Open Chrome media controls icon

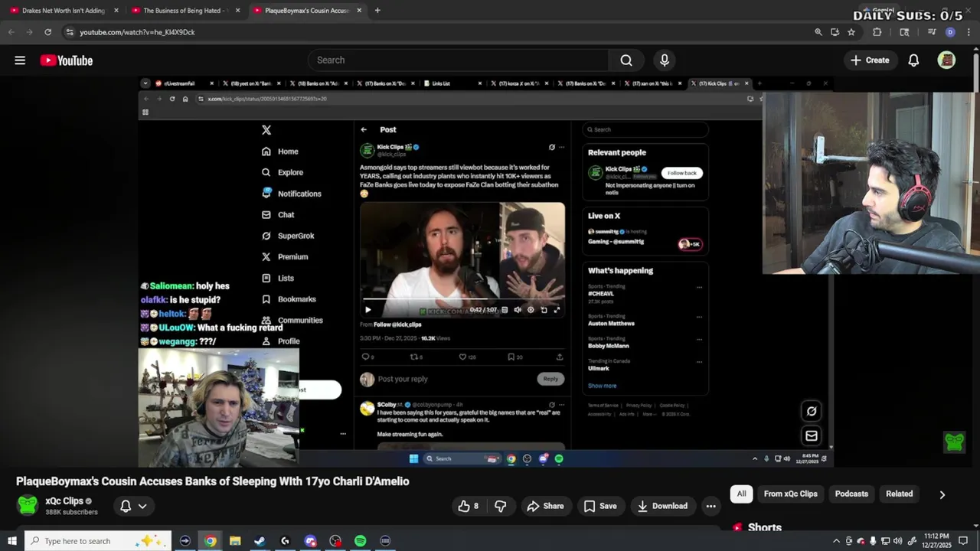[x=932, y=32]
